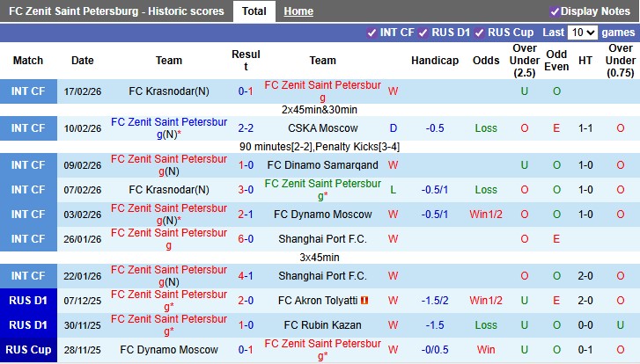
Task: Click the 4-1 result against Shanghai Port
Action: click(x=246, y=276)
